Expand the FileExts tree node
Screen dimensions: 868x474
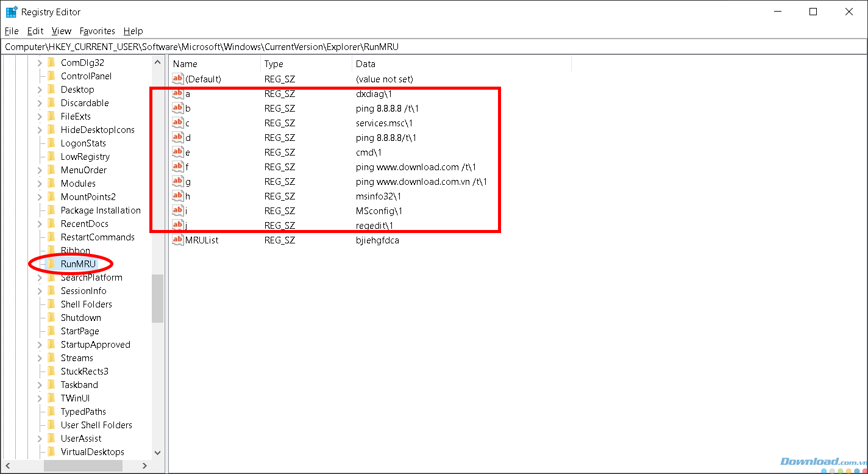[40, 117]
